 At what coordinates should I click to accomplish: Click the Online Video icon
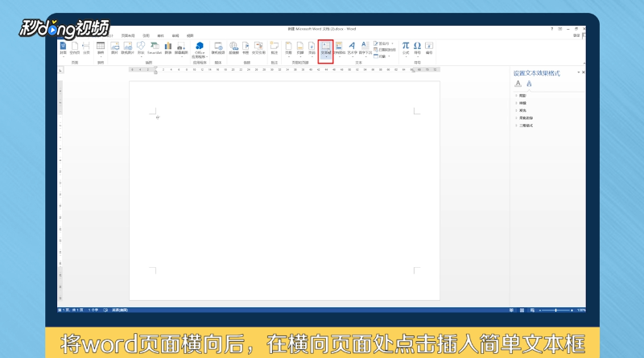218,48
